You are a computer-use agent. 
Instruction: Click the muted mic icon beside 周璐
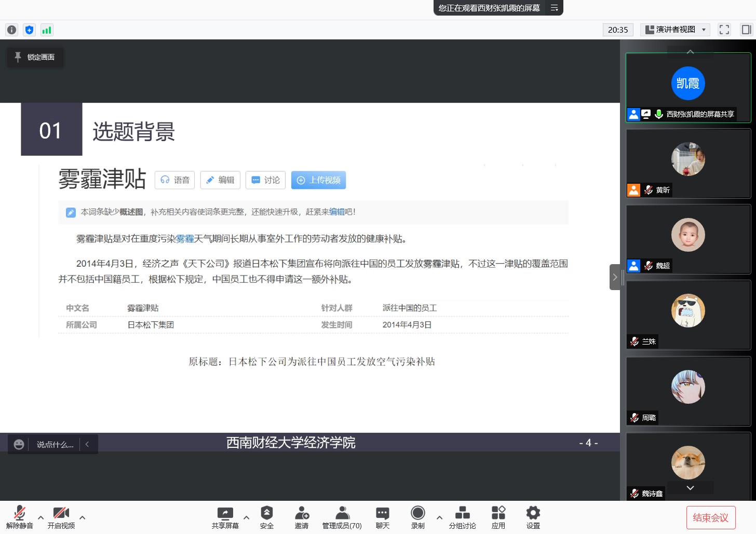tap(634, 418)
